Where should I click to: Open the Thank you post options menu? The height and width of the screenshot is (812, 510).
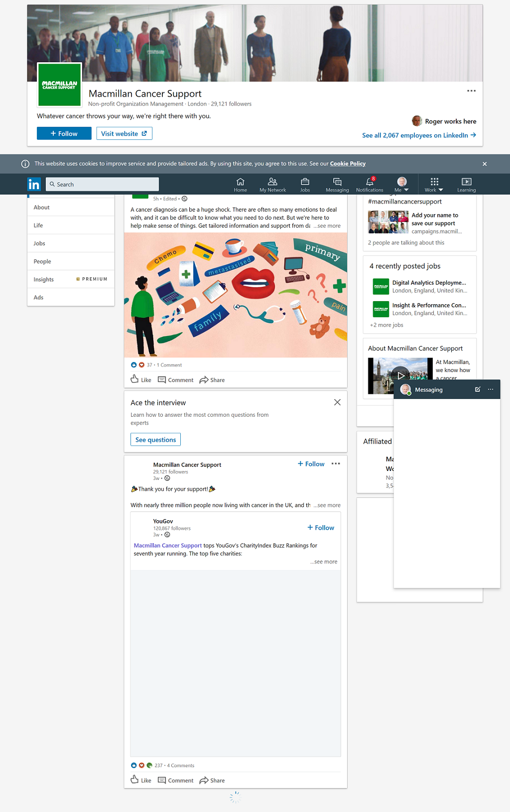pos(336,464)
